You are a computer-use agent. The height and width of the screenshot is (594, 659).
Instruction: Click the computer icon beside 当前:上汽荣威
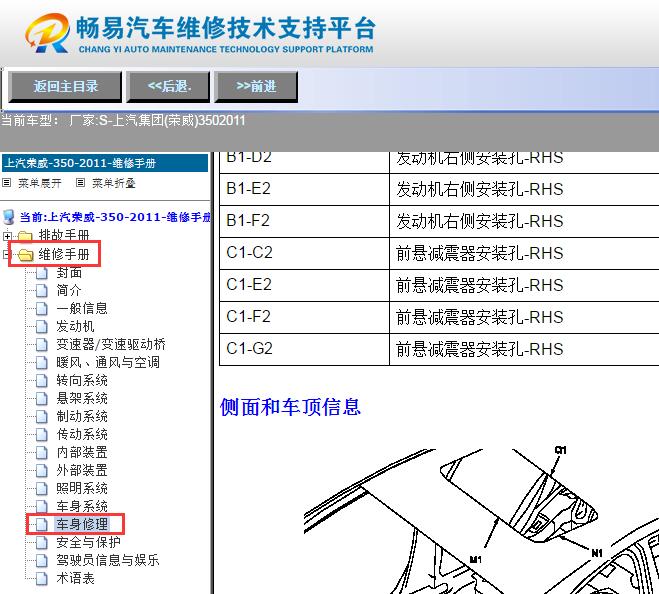(9, 217)
